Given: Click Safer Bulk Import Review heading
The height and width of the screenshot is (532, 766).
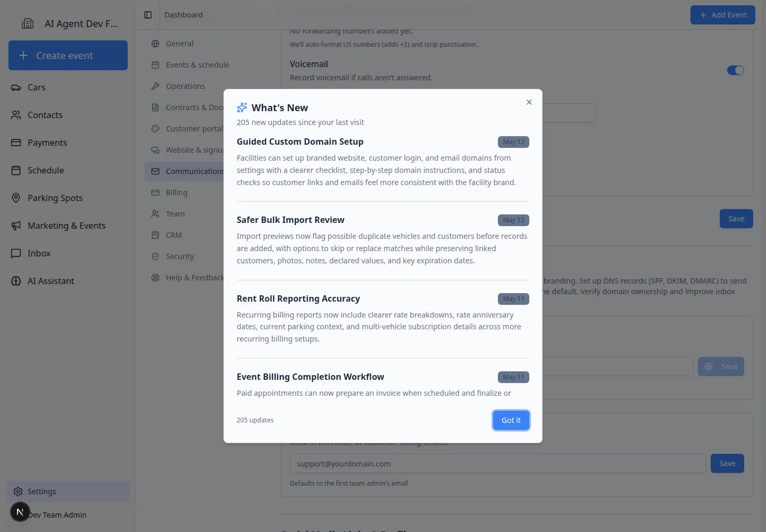Looking at the screenshot, I should pos(290,220).
